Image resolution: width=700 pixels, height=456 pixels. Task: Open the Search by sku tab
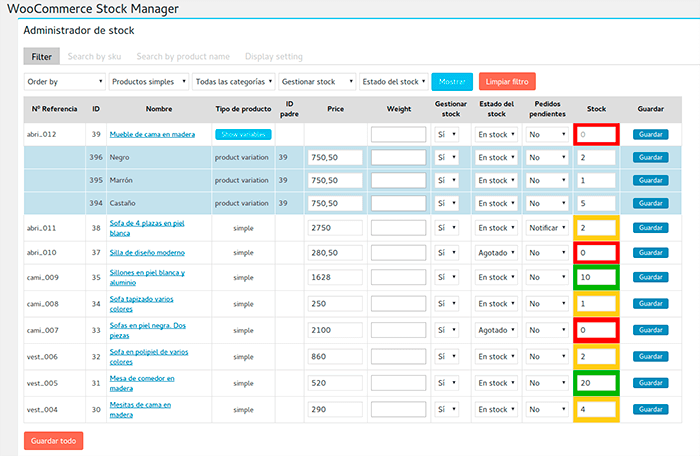tap(94, 57)
